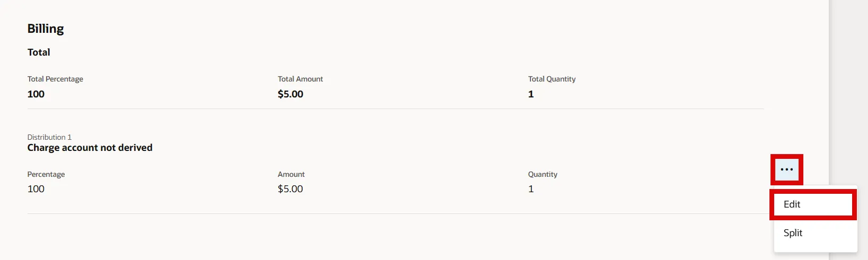Select the Total Amount label
Viewport: 868px width, 260px height.
click(x=300, y=79)
